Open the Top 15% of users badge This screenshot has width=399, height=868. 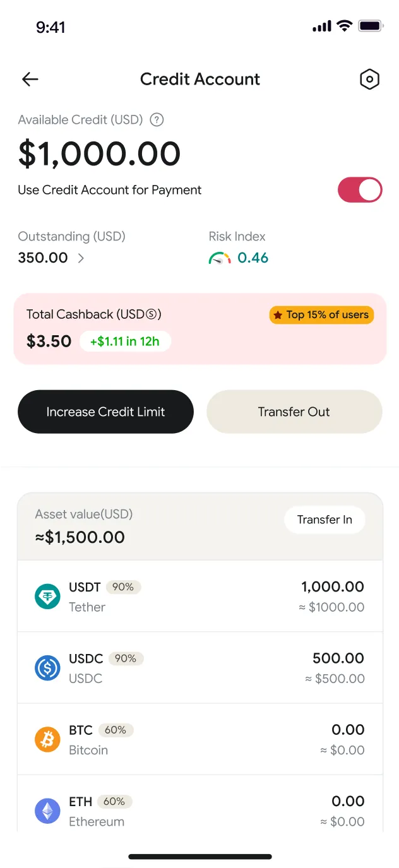(322, 315)
